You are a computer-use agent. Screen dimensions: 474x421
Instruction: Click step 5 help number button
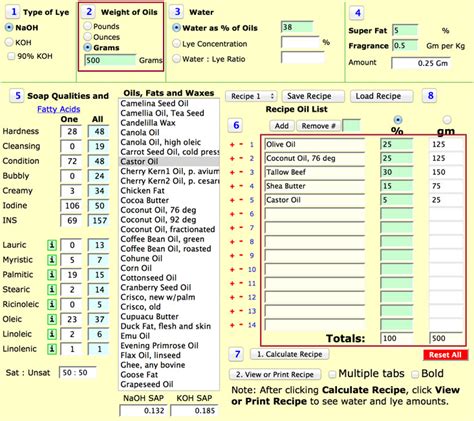[18, 96]
